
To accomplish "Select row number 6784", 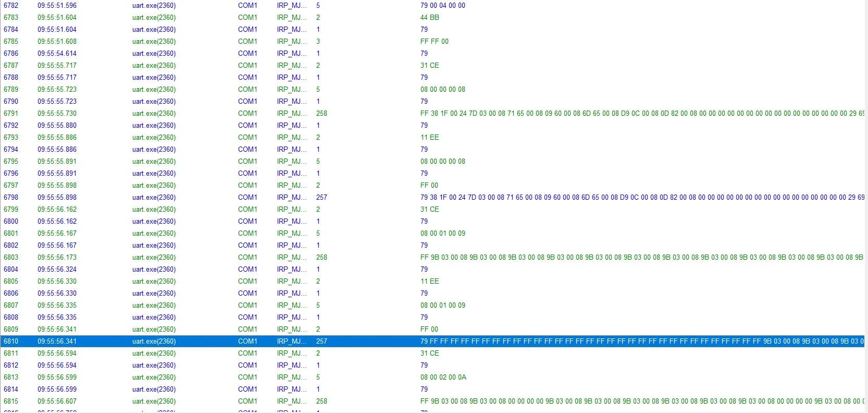I will click(x=11, y=30).
